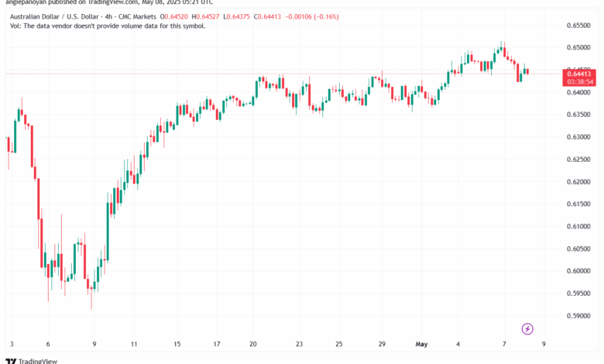This screenshot has height=364, width=604.
Task: Click the 0.59500 price axis label
Action: pos(578,293)
